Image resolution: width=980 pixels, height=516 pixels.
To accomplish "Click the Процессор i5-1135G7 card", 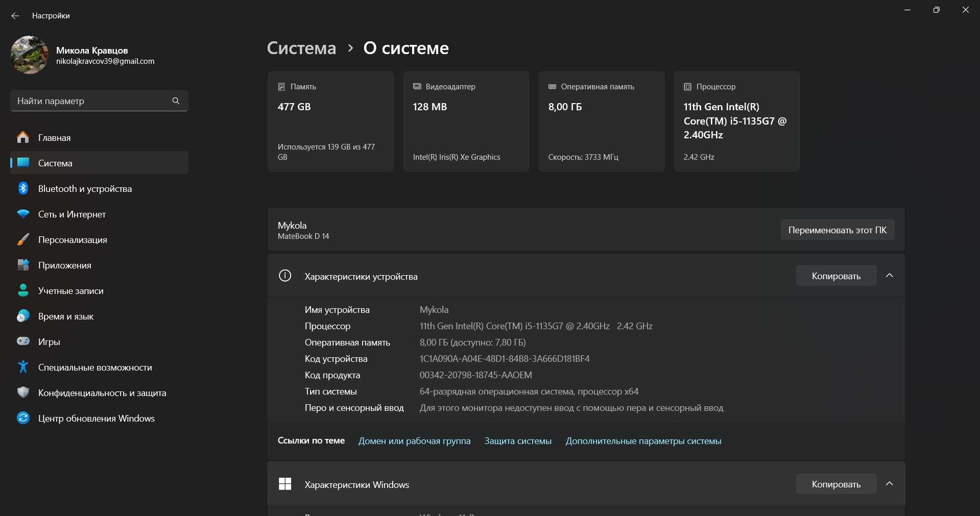I will pyautogui.click(x=737, y=121).
